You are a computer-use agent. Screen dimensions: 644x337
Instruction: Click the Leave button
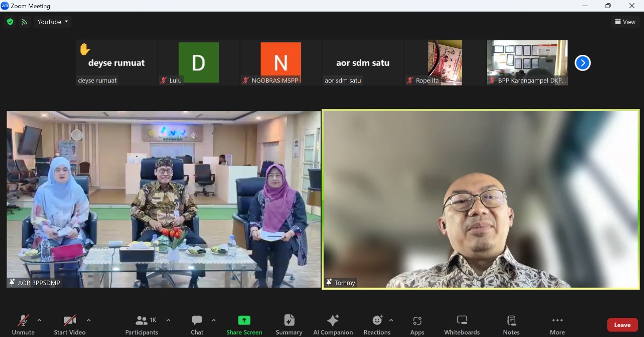[622, 325]
